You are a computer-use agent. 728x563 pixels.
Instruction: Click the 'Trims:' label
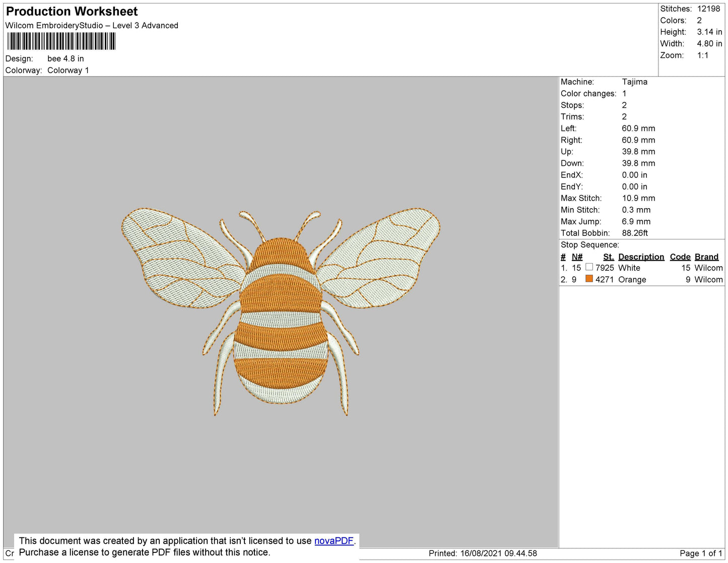tap(572, 116)
